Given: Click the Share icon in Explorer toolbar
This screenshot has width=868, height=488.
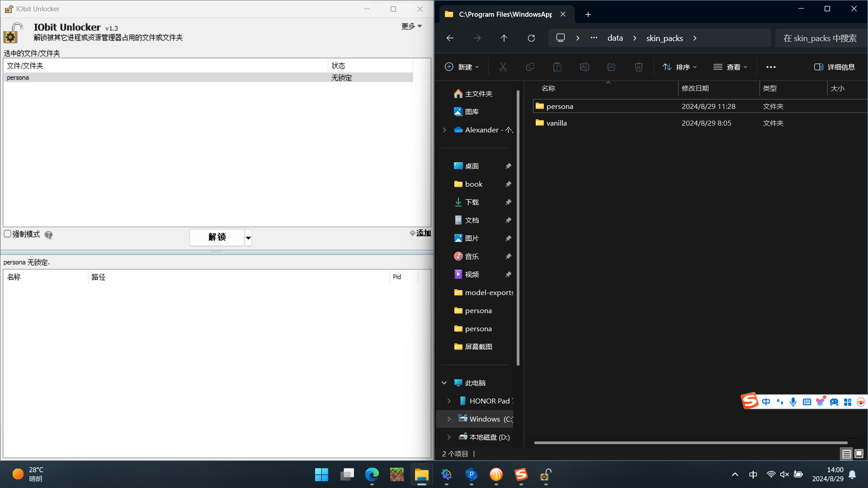Looking at the screenshot, I should click(611, 67).
